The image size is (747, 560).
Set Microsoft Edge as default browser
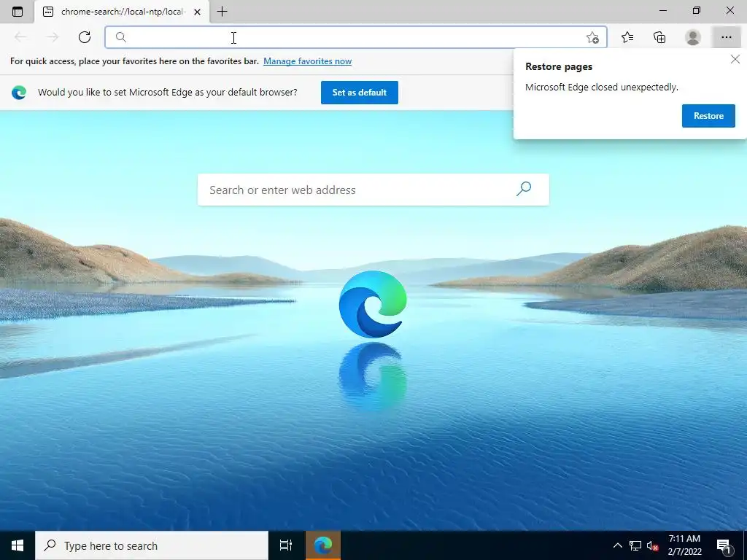coord(359,93)
